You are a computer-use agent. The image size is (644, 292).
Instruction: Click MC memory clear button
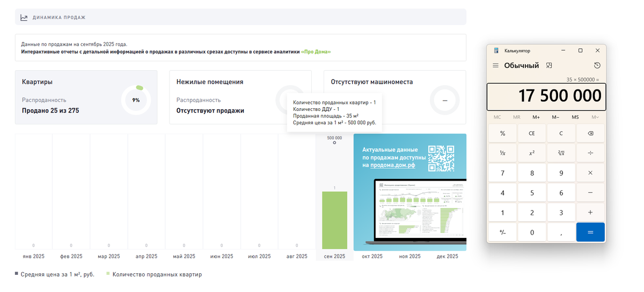(x=497, y=117)
